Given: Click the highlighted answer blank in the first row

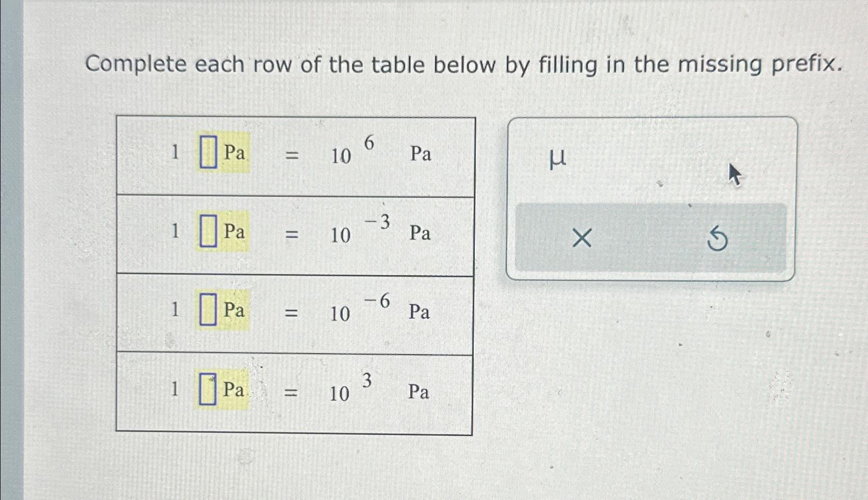Looking at the screenshot, I should [x=207, y=152].
